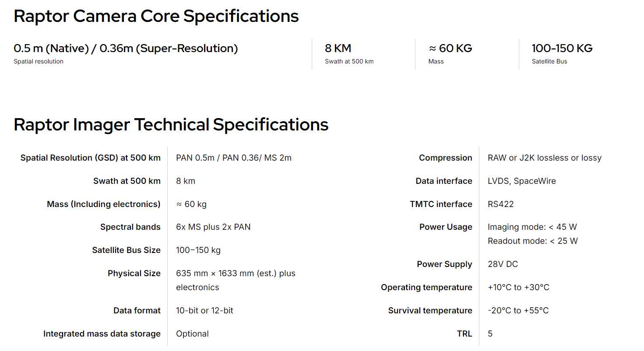Click the Compression row label
644x351 pixels.
446,158
